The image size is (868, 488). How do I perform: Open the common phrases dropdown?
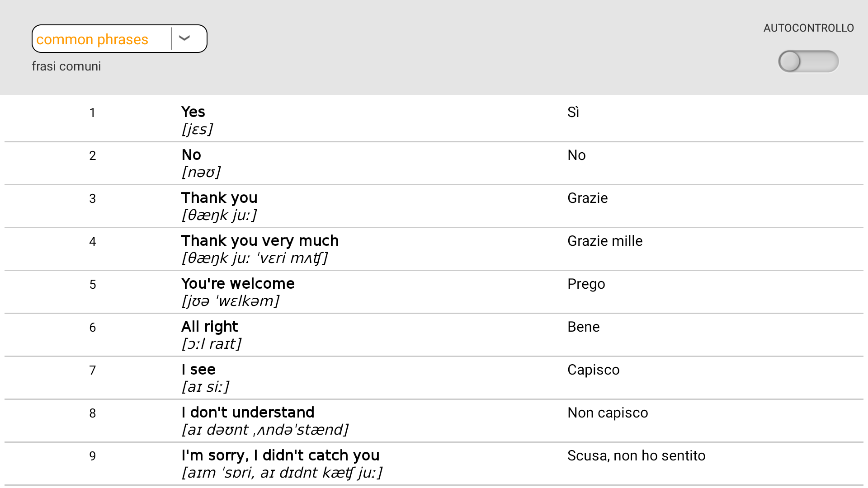pos(102,39)
